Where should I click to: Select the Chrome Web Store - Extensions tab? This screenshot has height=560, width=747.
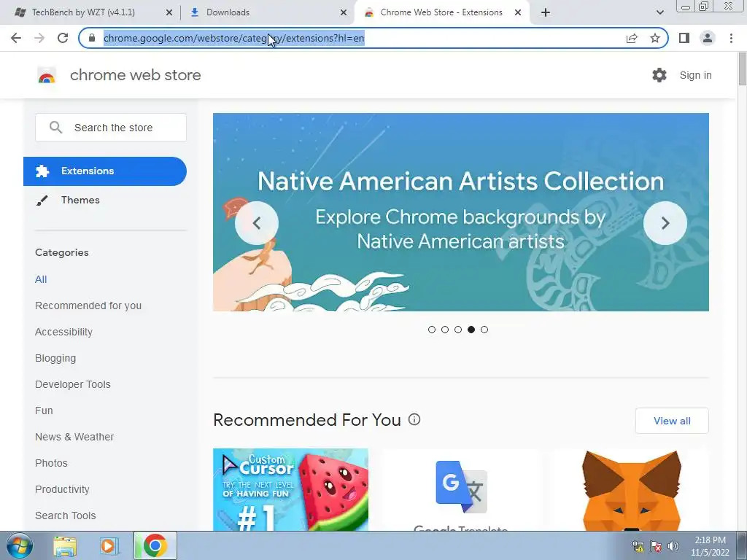[441, 12]
